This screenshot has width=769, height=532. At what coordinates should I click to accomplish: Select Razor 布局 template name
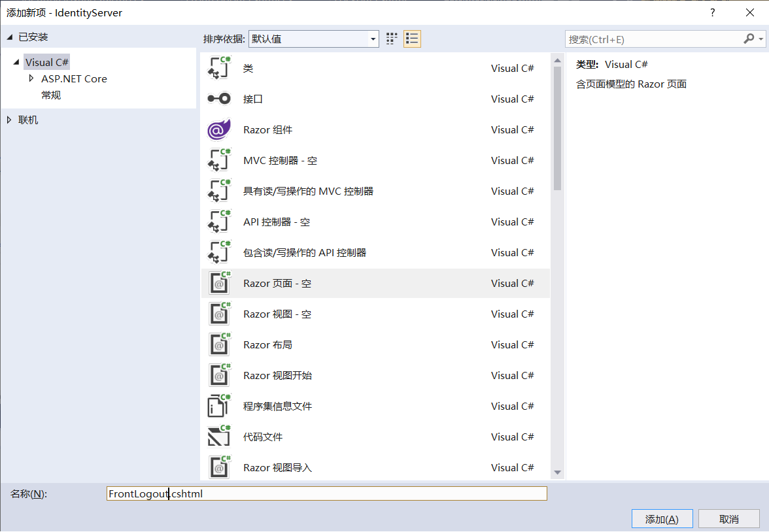pyautogui.click(x=268, y=344)
